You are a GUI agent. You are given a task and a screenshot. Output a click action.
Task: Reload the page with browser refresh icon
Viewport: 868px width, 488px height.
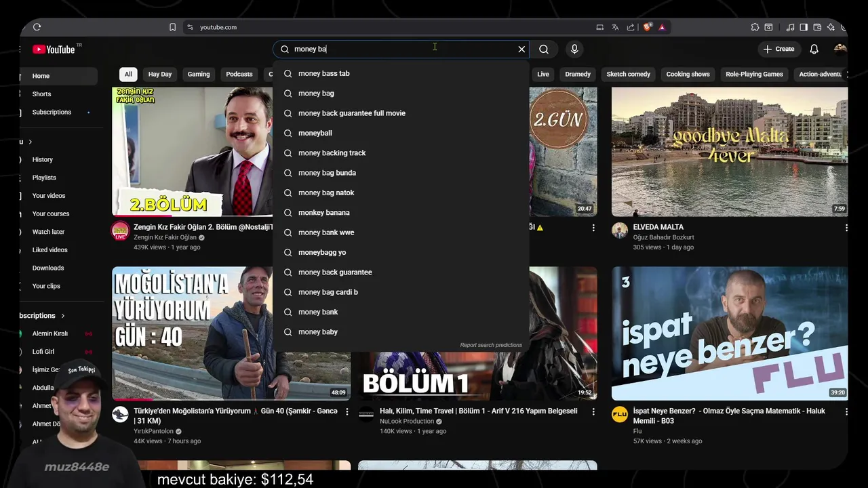[37, 27]
